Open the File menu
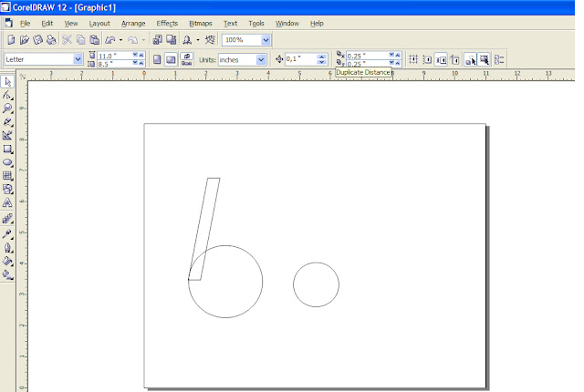 coord(25,24)
